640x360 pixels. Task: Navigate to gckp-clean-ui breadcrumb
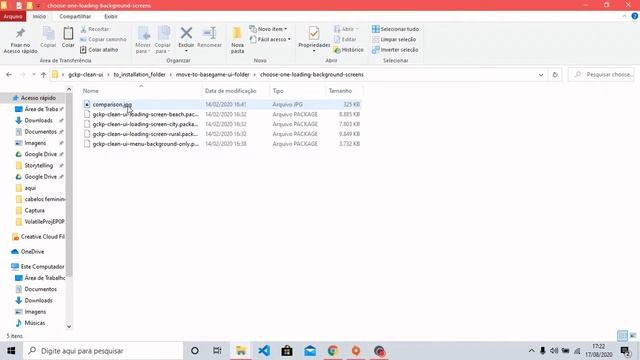coord(86,75)
